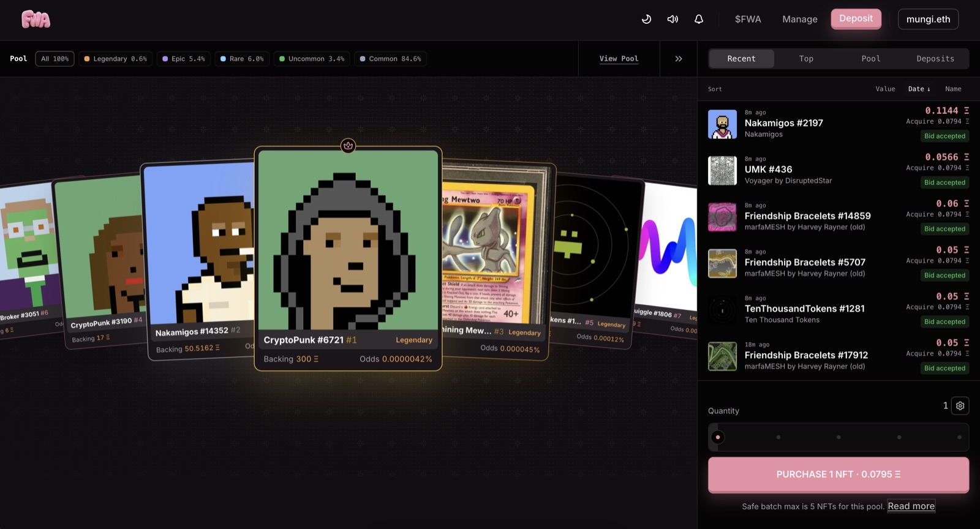Go to the Manage page
980x529 pixels.
(x=800, y=19)
